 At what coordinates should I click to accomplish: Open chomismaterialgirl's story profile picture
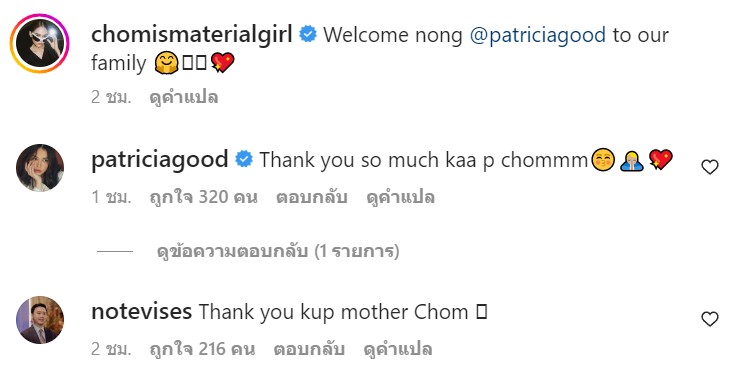(40, 43)
